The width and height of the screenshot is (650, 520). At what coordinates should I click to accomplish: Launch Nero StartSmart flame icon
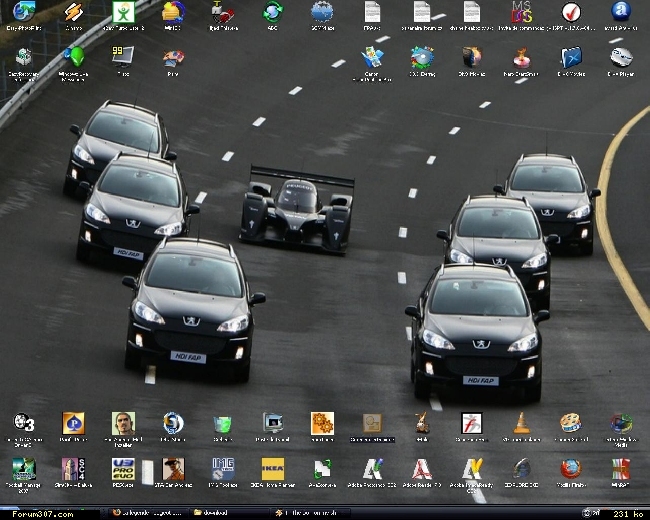[521, 58]
